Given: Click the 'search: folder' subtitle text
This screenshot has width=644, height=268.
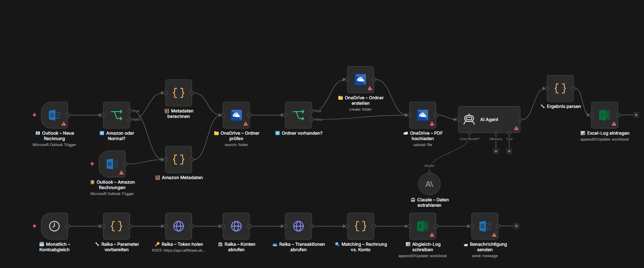Looking at the screenshot, I should coord(236,145).
